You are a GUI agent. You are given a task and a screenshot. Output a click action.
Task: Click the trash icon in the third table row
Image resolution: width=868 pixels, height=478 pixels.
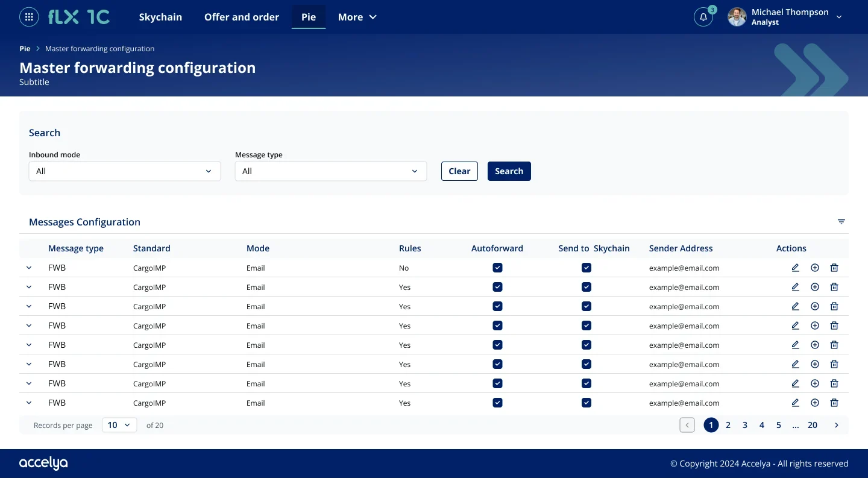point(834,306)
